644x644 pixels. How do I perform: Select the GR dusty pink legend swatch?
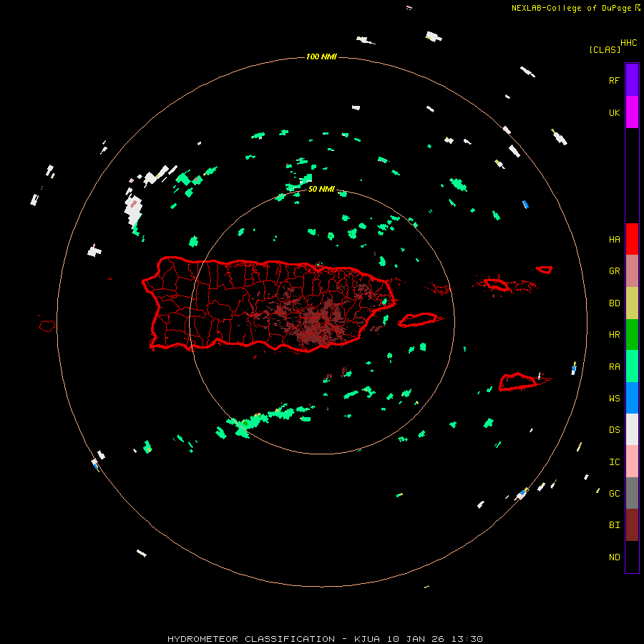pyautogui.click(x=632, y=270)
